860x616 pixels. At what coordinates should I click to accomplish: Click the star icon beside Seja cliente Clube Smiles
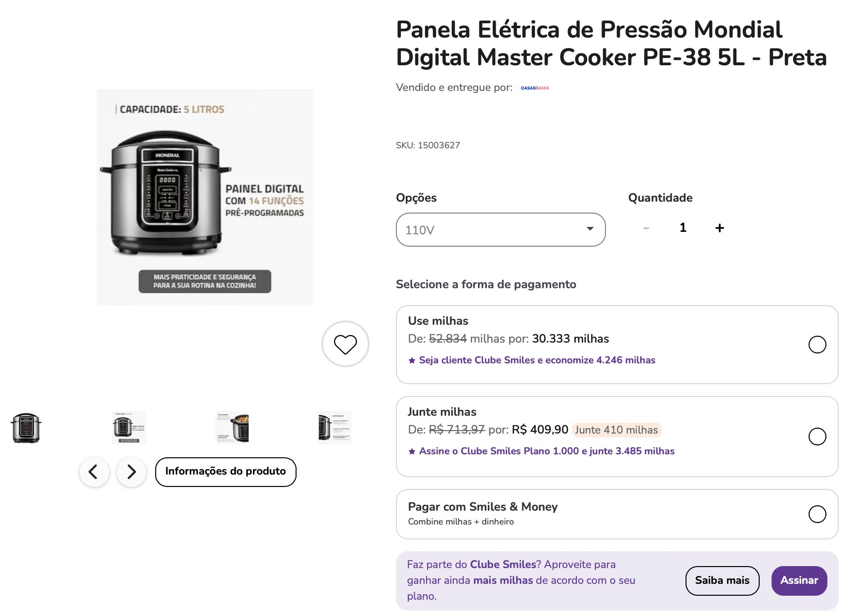pyautogui.click(x=412, y=360)
